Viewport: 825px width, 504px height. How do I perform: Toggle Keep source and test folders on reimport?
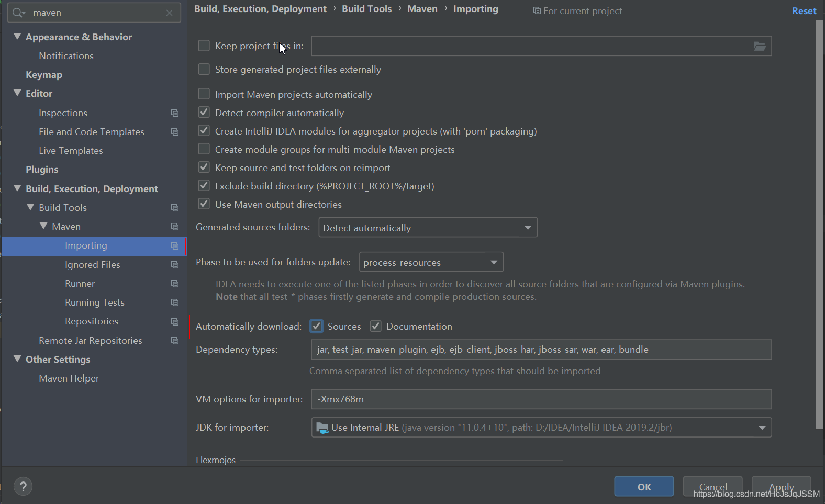204,167
